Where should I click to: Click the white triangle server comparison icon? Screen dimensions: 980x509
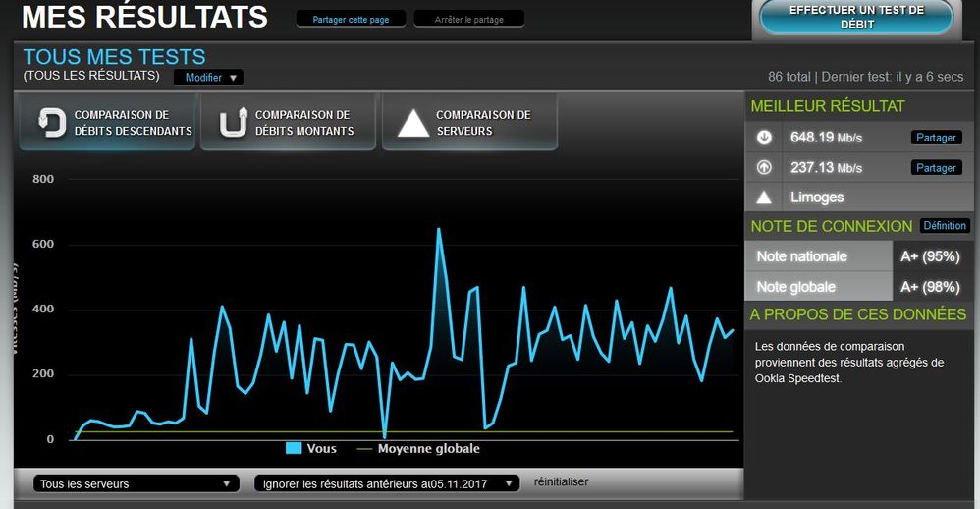413,123
